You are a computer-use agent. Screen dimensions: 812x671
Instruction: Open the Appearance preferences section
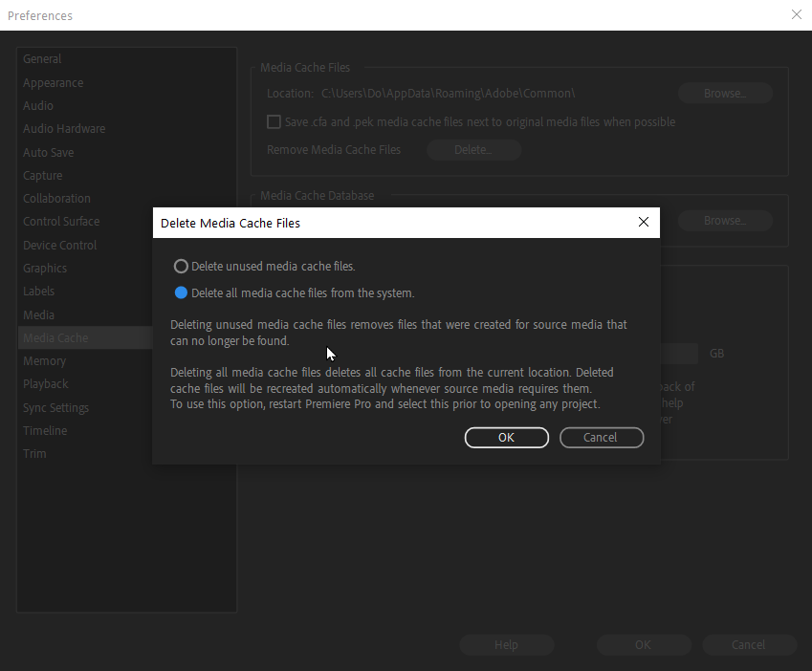(x=53, y=82)
